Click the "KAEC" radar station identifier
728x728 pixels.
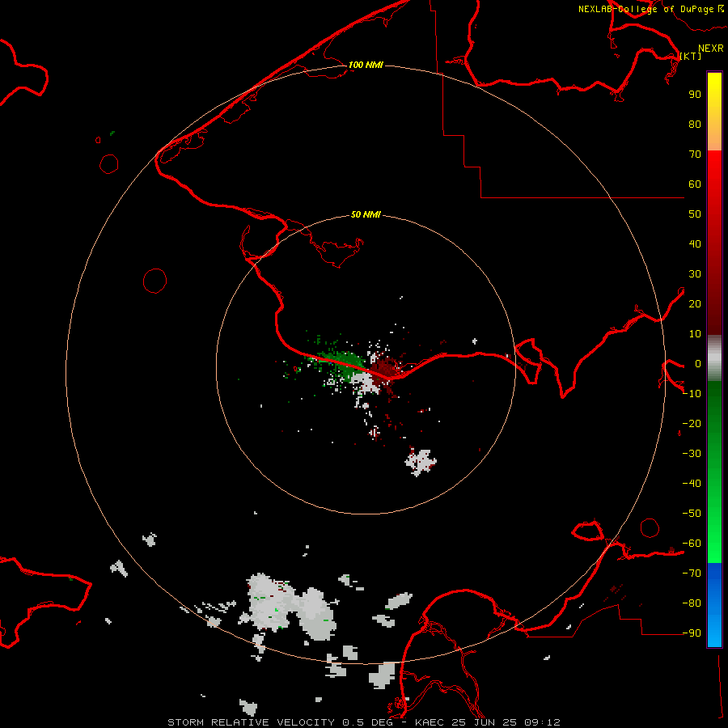tap(430, 722)
